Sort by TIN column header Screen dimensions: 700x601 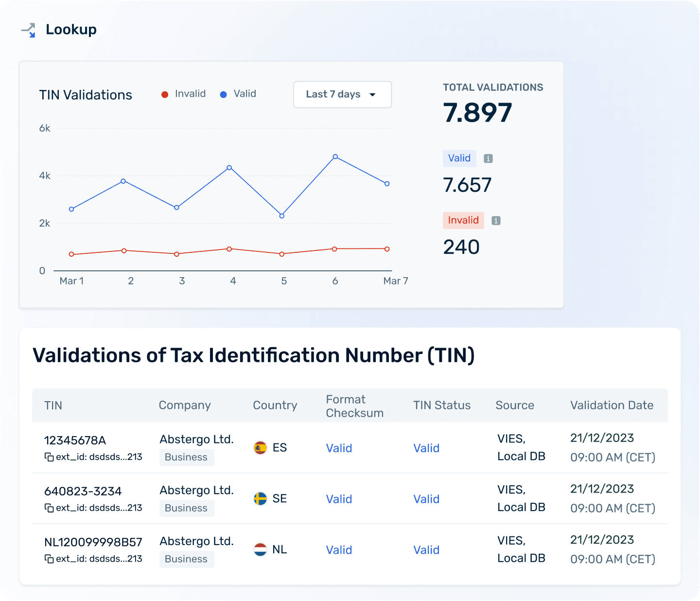coord(53,406)
